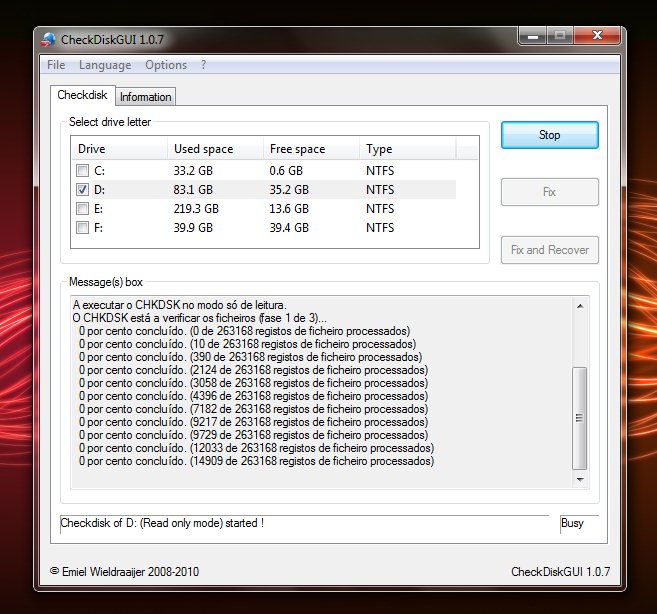Click the message box scrollbar thumb

coord(579,418)
